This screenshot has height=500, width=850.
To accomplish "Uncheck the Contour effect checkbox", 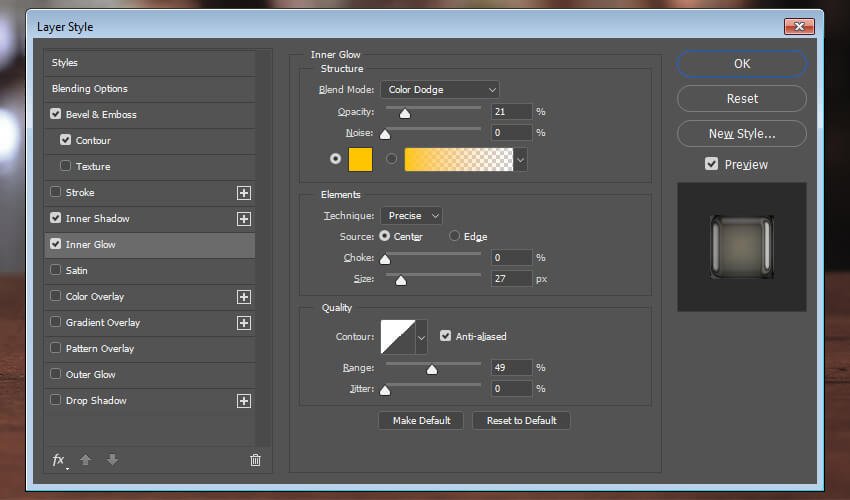I will point(66,140).
